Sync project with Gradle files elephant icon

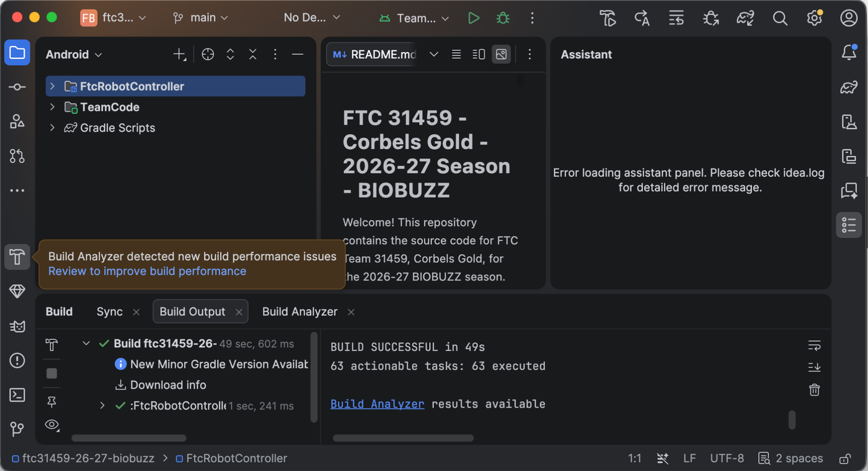[x=745, y=18]
